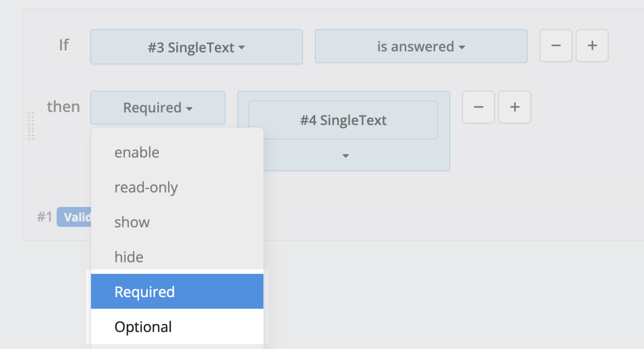Choose 'enable' from the action menu
This screenshot has height=349, width=644.
point(137,152)
